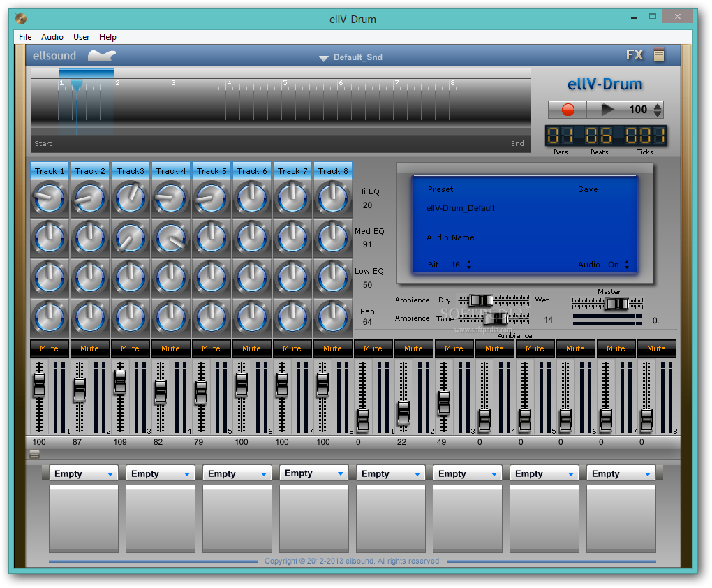Mute the eighth track channel
712x588 pixels.
pos(333,348)
